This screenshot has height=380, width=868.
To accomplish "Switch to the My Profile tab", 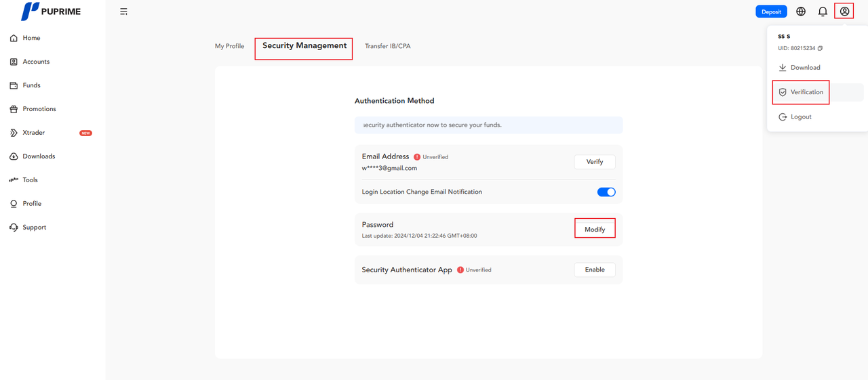I will 229,46.
